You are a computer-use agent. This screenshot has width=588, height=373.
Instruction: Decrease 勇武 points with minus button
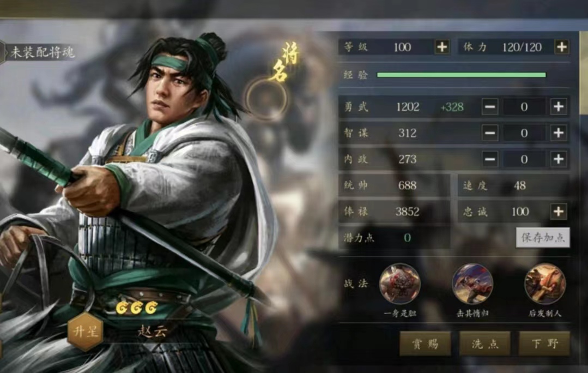(490, 107)
